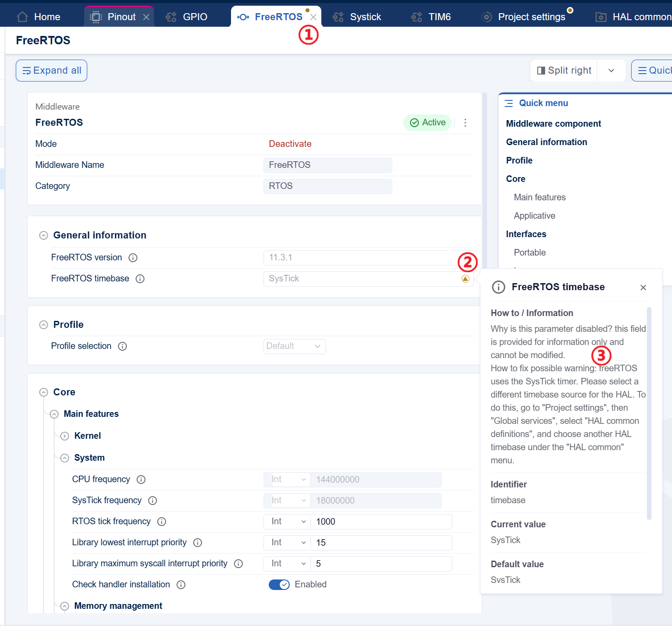This screenshot has width=672, height=629.
Task: Collapse the Memory management section
Action: [x=65, y=606]
